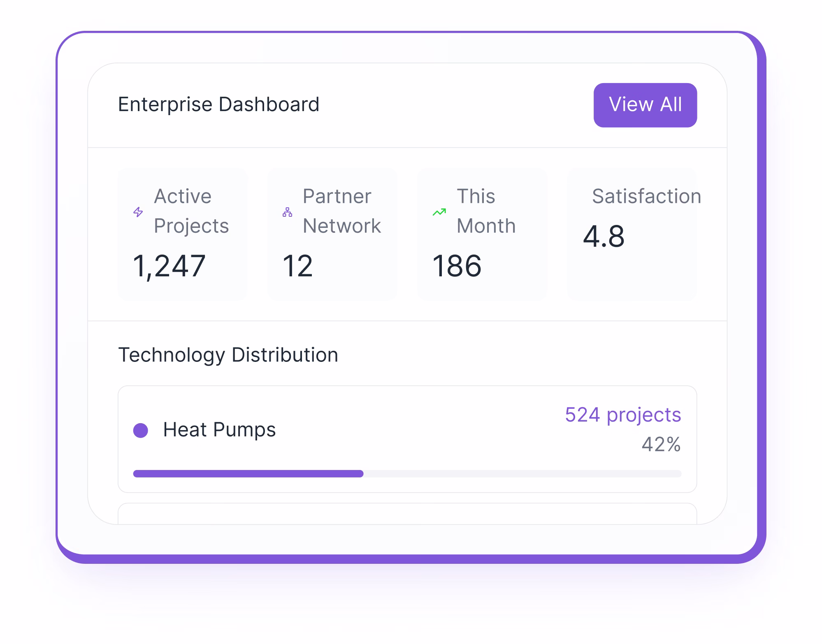Click the 42% percentage text
The image size is (822, 644).
[662, 444]
